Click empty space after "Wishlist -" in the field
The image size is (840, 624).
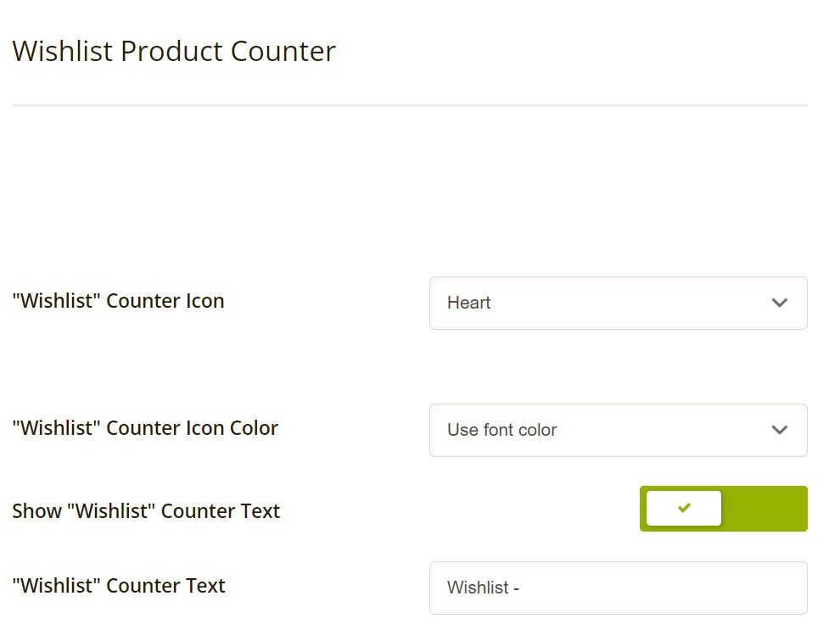[659, 588]
